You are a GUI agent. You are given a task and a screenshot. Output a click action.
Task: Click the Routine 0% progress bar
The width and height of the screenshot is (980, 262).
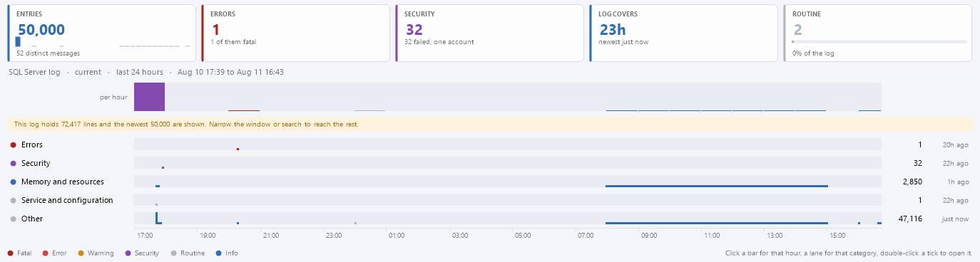pos(879,42)
